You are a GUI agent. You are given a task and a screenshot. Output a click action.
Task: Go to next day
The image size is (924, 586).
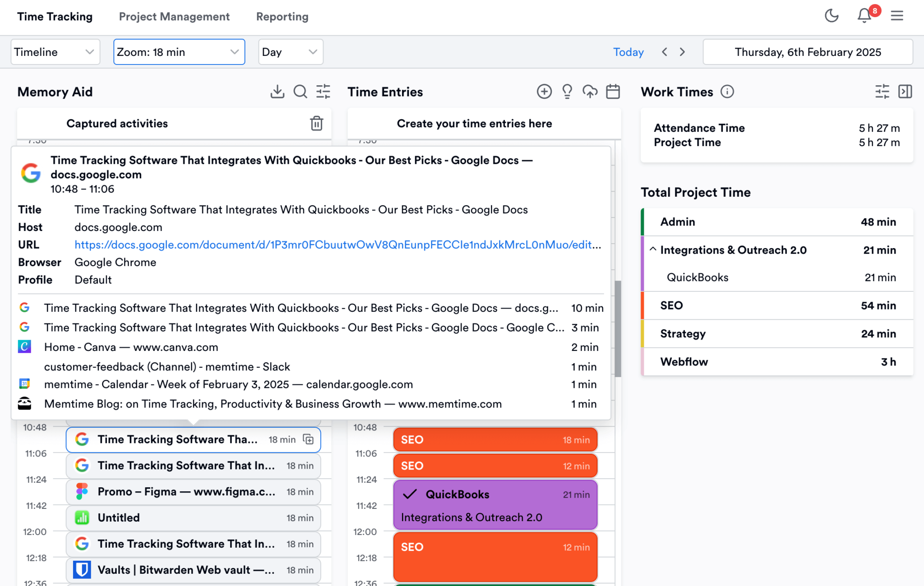point(682,52)
